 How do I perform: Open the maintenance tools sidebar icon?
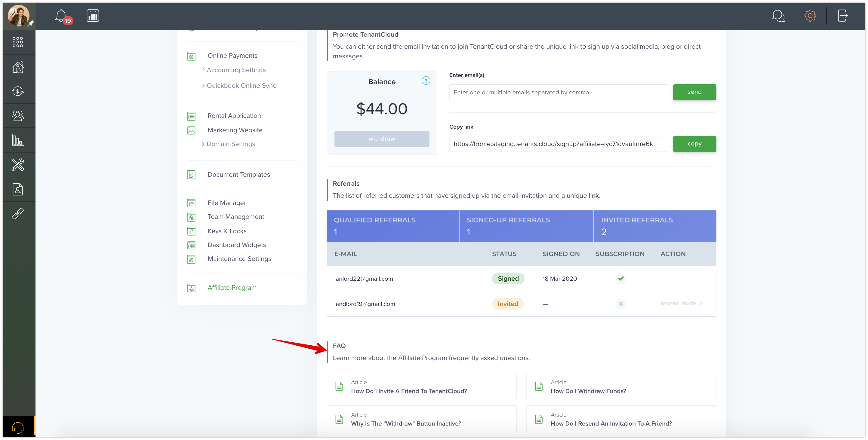(x=17, y=165)
